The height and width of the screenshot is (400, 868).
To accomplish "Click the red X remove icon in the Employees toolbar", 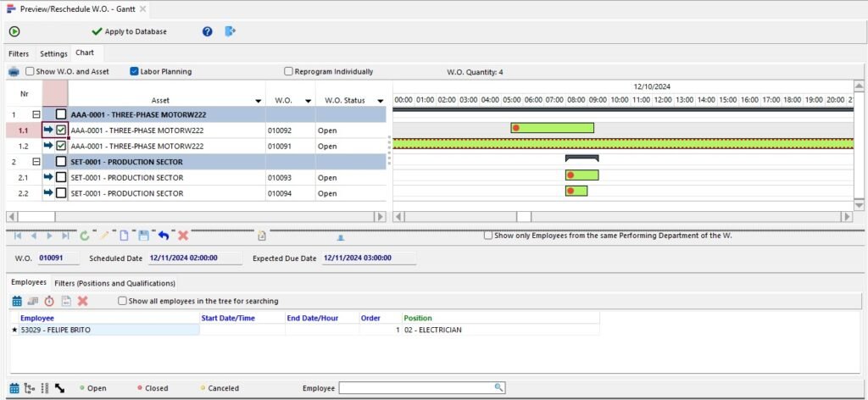I will coord(82,301).
